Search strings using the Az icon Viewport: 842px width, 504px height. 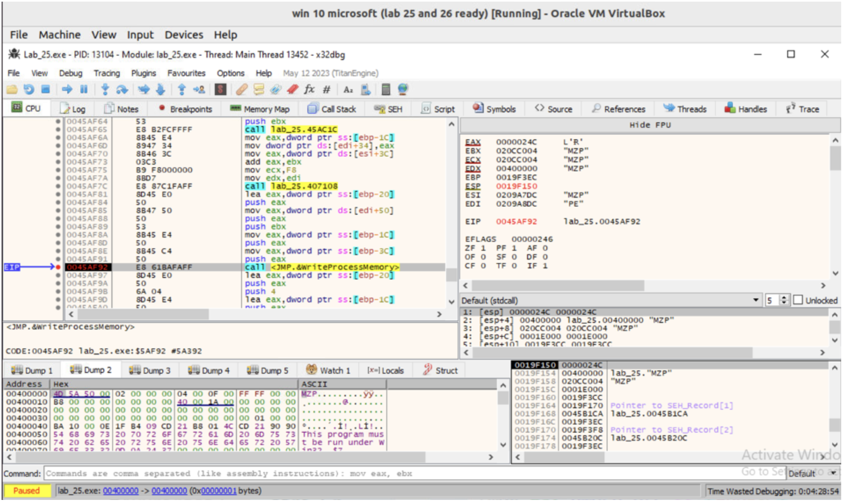coord(348,89)
